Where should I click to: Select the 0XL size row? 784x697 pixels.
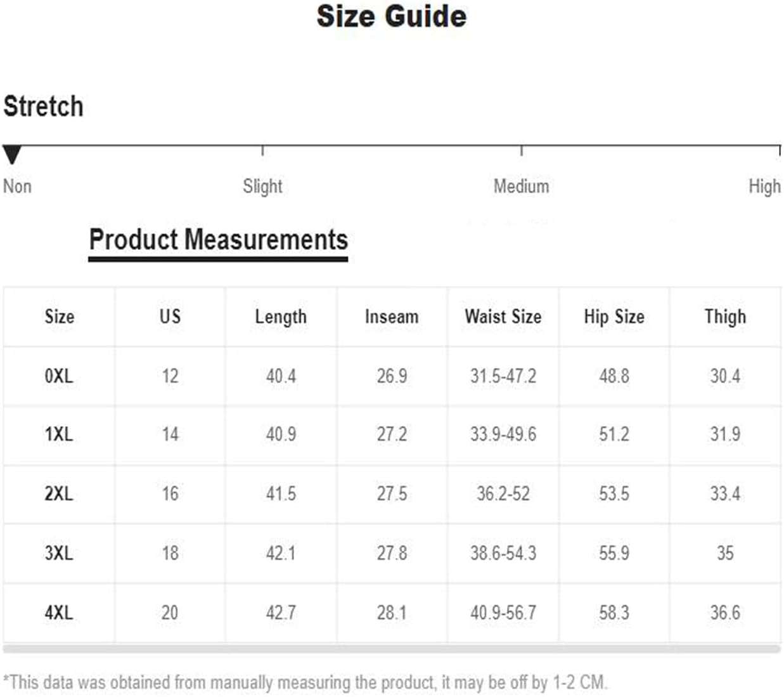pyautogui.click(x=392, y=376)
